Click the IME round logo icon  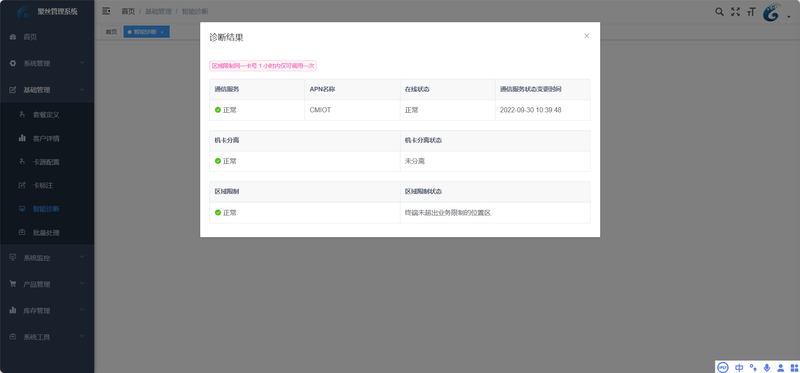722,367
